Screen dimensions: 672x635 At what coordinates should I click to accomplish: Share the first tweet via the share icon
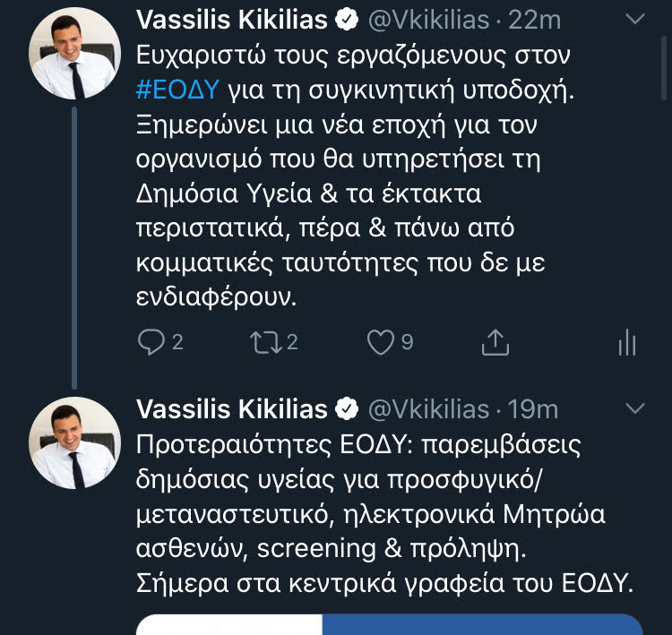[x=495, y=341]
